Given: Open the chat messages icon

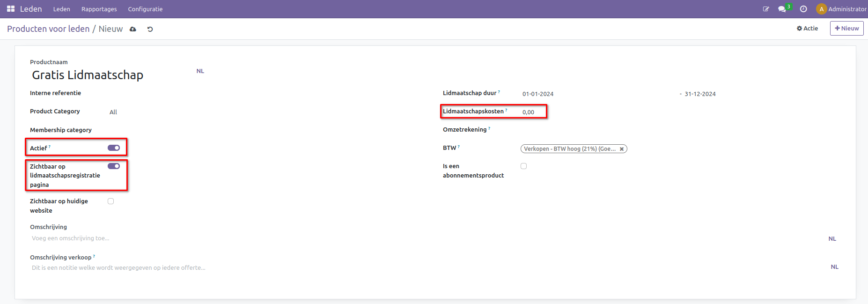Looking at the screenshot, I should click(781, 9).
